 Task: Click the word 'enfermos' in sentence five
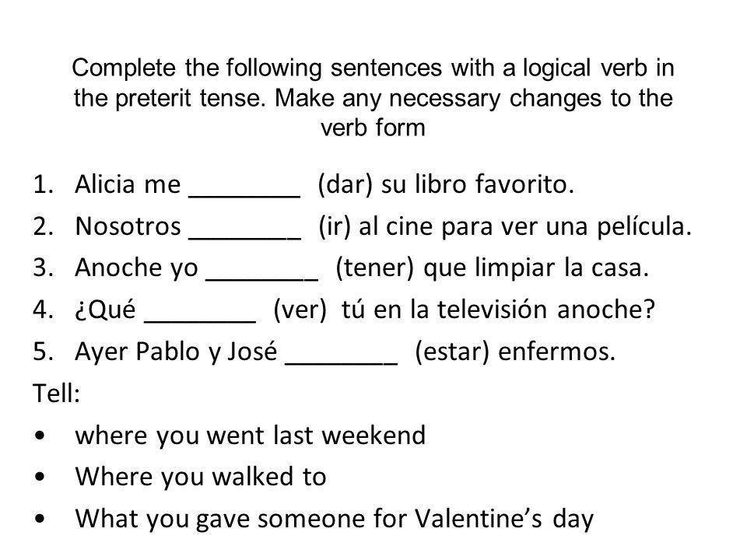(556, 352)
